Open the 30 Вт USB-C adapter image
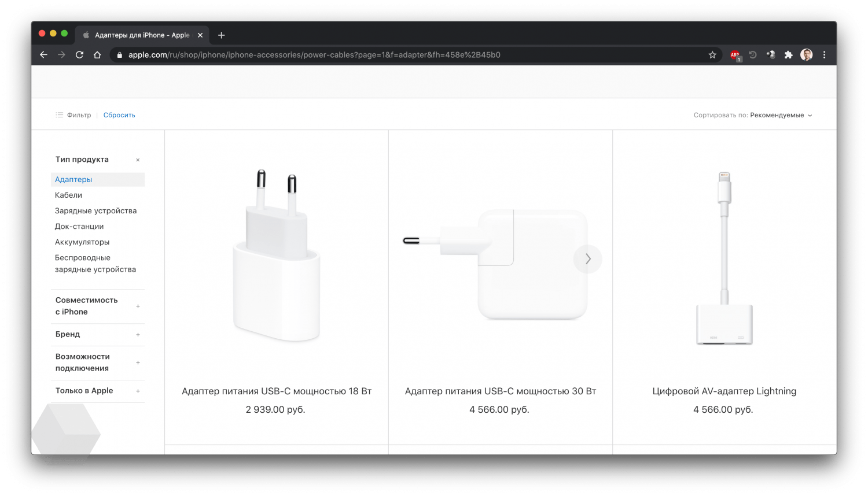This screenshot has height=496, width=868. pyautogui.click(x=496, y=264)
